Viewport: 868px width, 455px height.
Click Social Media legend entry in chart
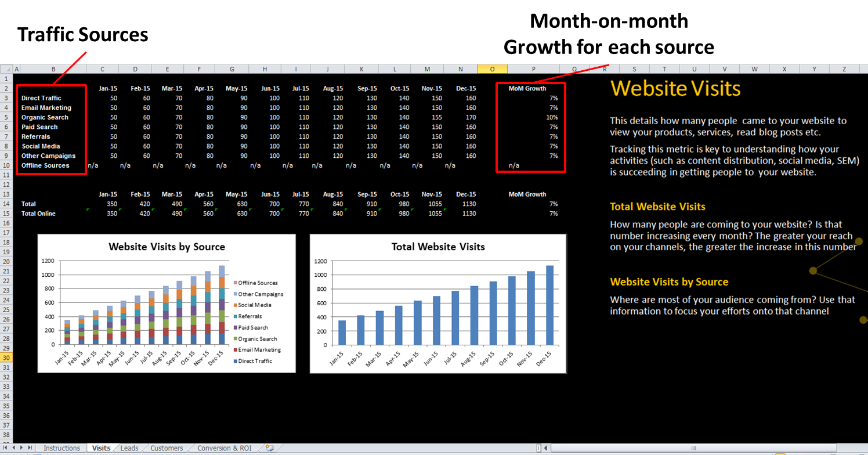click(x=254, y=305)
